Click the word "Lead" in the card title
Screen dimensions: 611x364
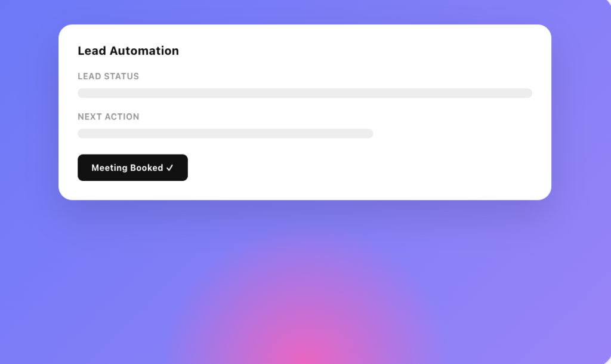pyautogui.click(x=91, y=51)
